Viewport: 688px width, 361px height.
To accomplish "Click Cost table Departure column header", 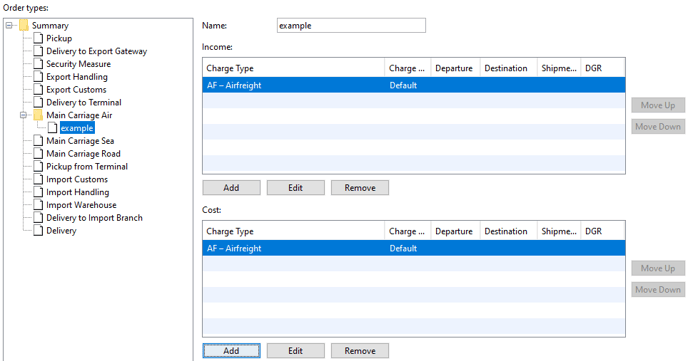I will tap(455, 232).
